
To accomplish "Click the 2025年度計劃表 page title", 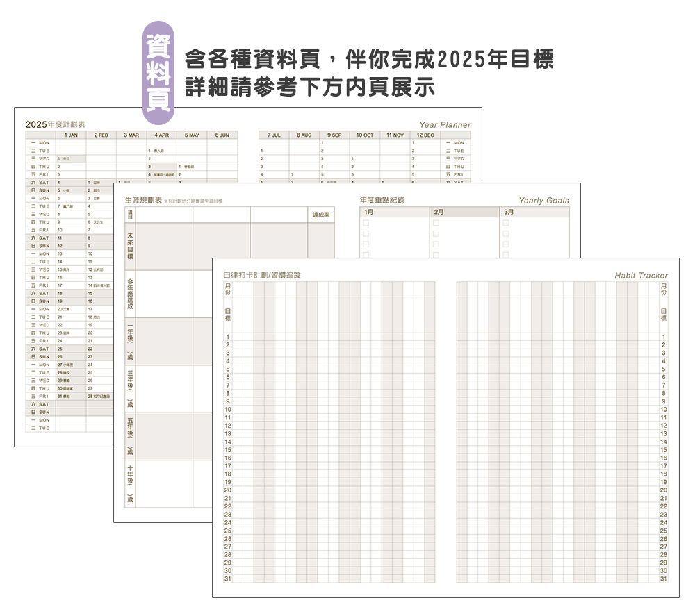I will click(55, 124).
